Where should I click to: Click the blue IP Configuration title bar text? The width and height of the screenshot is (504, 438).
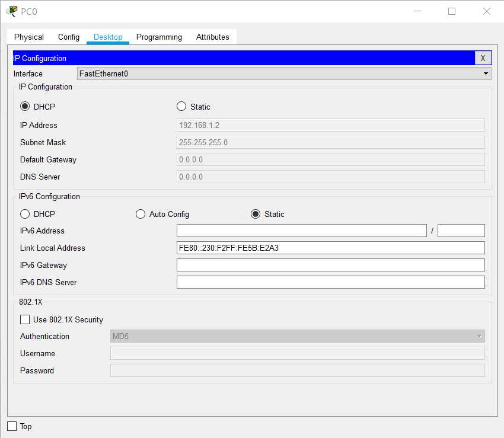pos(40,58)
